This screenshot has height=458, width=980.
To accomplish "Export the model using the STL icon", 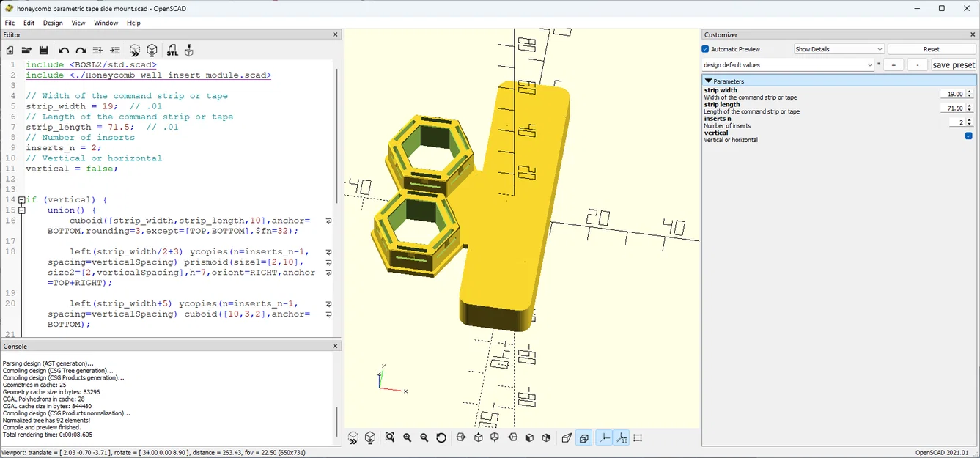I will [172, 50].
